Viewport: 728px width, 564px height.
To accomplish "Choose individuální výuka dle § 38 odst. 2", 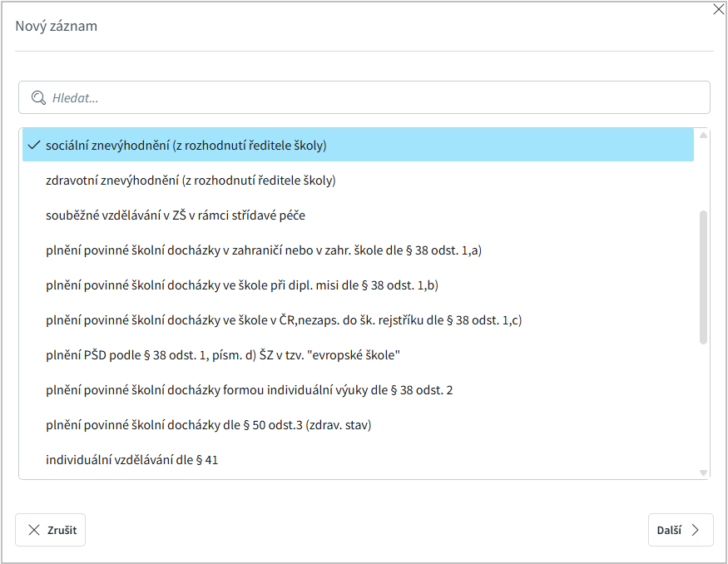I will coord(250,389).
